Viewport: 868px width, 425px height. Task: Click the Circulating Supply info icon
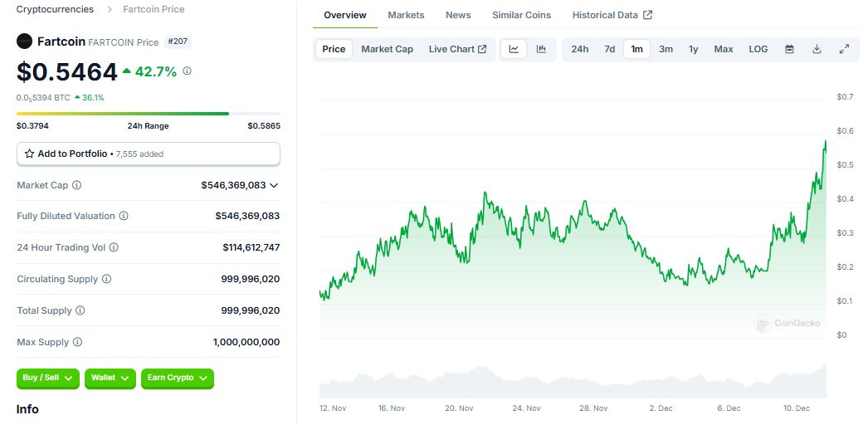[x=106, y=279]
